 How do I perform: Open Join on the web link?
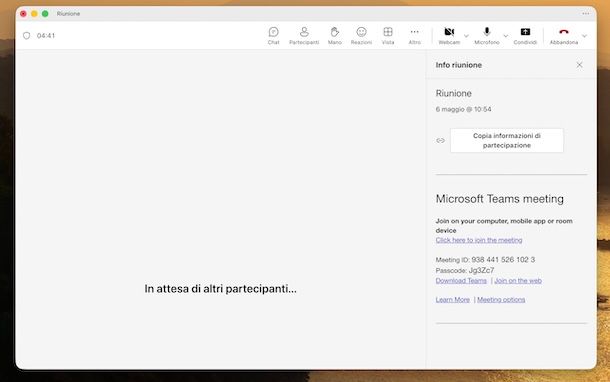518,280
